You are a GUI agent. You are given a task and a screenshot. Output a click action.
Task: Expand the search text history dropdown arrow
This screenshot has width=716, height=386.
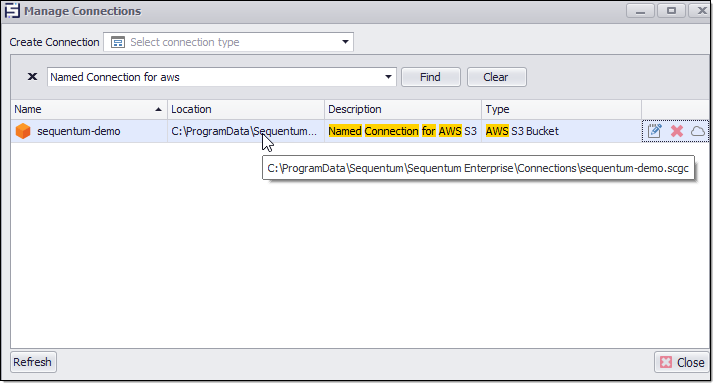[x=388, y=77]
